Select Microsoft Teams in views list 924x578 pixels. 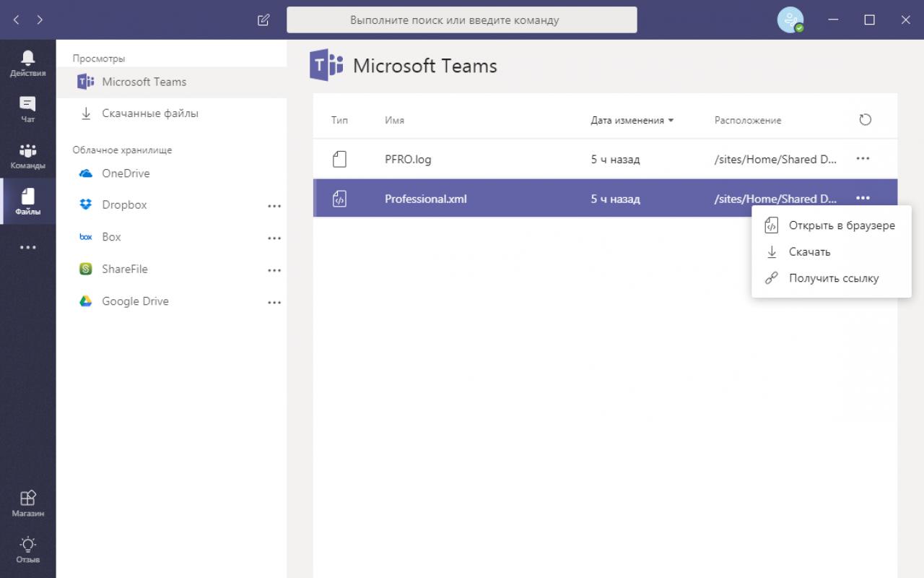(172, 82)
